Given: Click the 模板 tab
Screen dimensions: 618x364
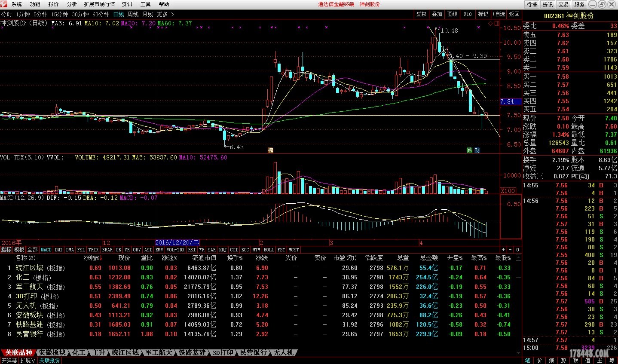Looking at the screenshot, I should (x=19, y=249).
